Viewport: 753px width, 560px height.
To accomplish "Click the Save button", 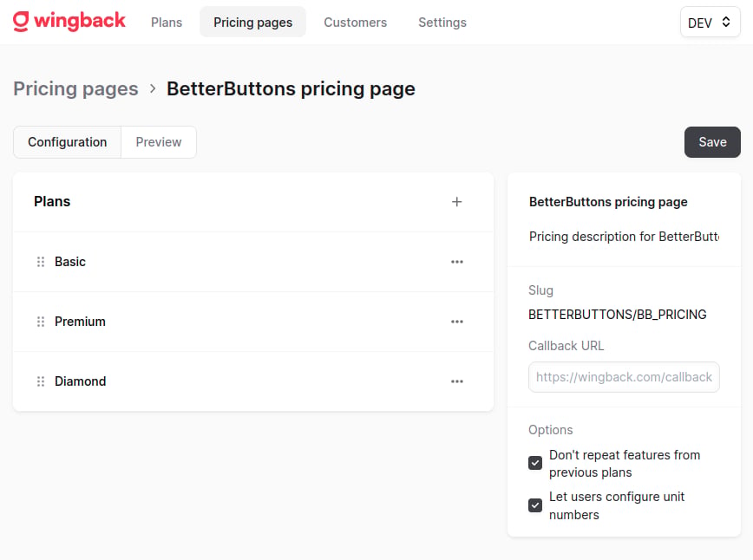I will [x=712, y=142].
